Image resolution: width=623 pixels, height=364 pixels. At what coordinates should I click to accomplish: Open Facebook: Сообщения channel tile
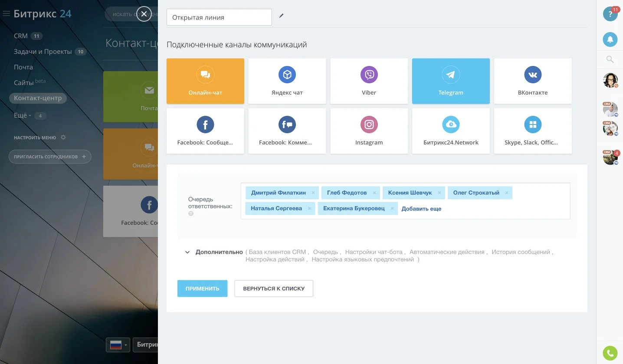click(205, 131)
